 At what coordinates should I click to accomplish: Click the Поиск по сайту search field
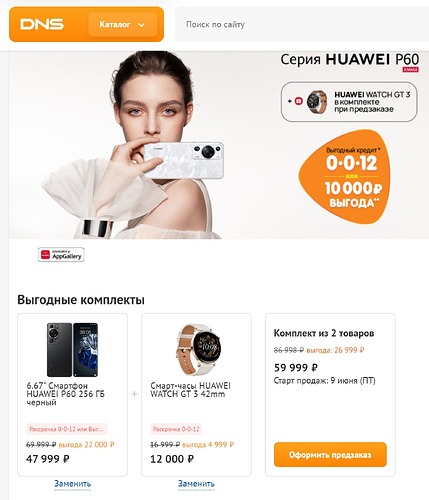coord(302,24)
